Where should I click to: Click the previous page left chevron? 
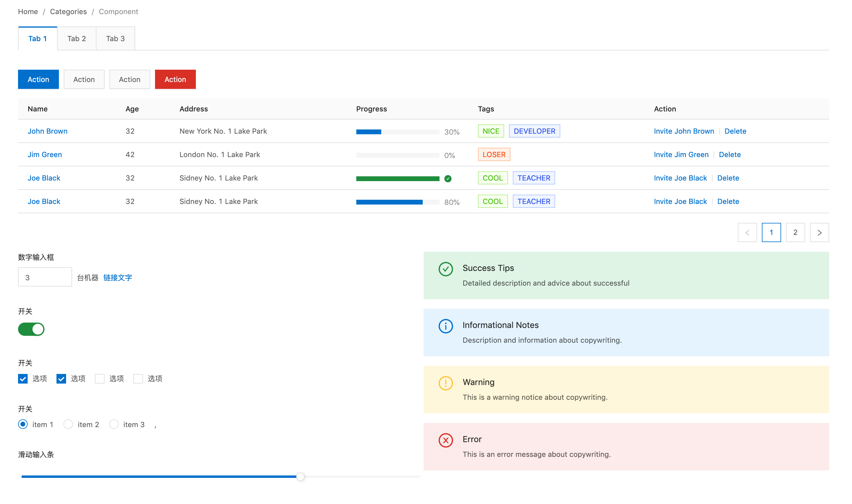coord(747,233)
